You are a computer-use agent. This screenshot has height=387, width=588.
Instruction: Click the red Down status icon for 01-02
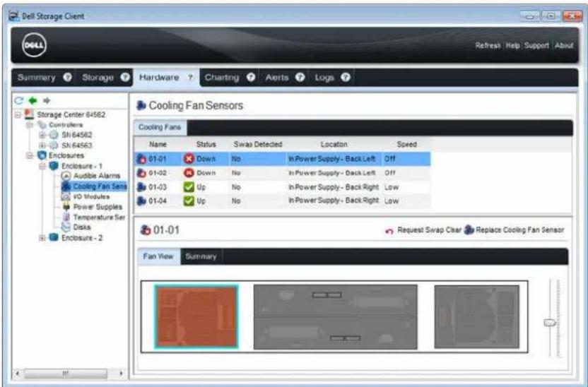[x=189, y=173]
